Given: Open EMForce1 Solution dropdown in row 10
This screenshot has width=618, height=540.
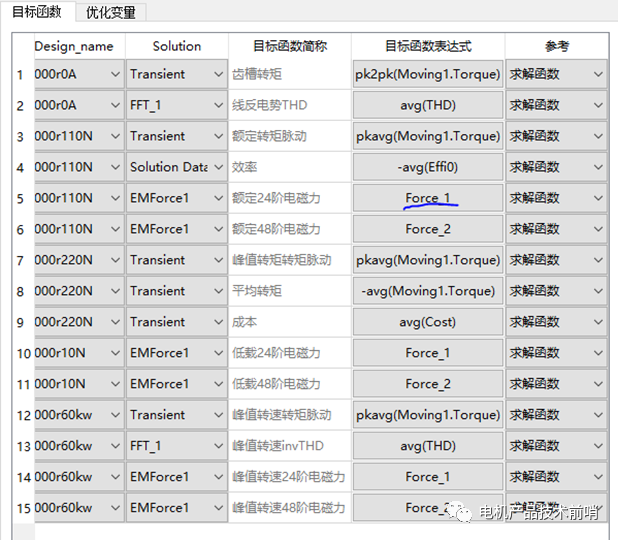Looking at the screenshot, I should (177, 353).
